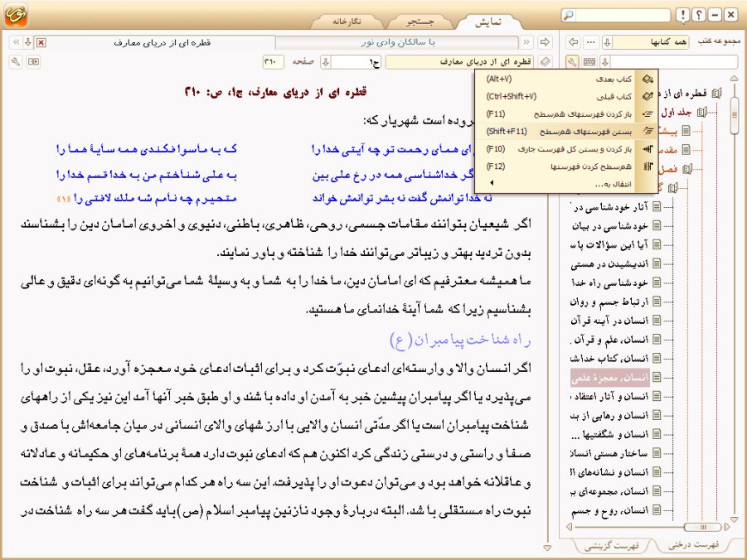Open the «جستجو» tab
747x560 pixels.
pyautogui.click(x=420, y=22)
